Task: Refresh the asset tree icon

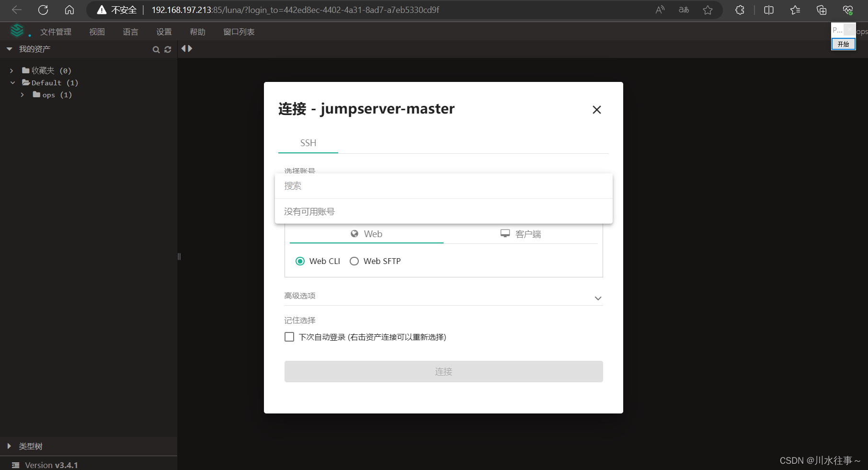Action: click(x=168, y=49)
